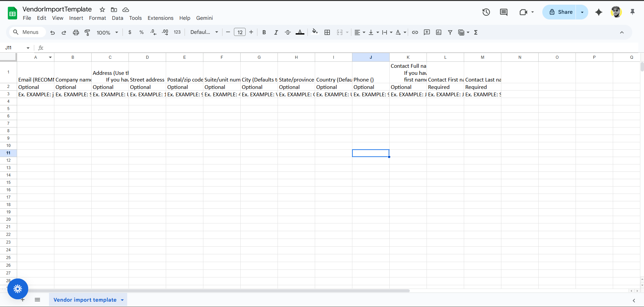Click the font size input field
Screen dimensions: 644x307
(x=240, y=33)
